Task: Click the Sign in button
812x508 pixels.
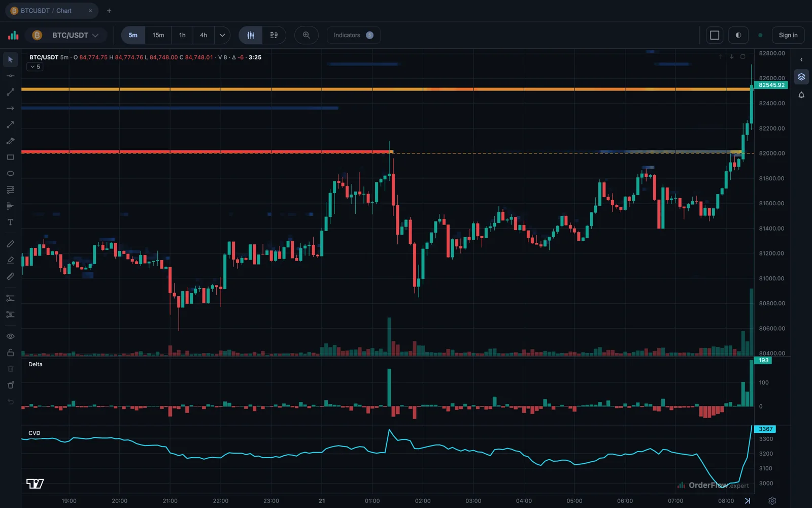Action: [788, 35]
